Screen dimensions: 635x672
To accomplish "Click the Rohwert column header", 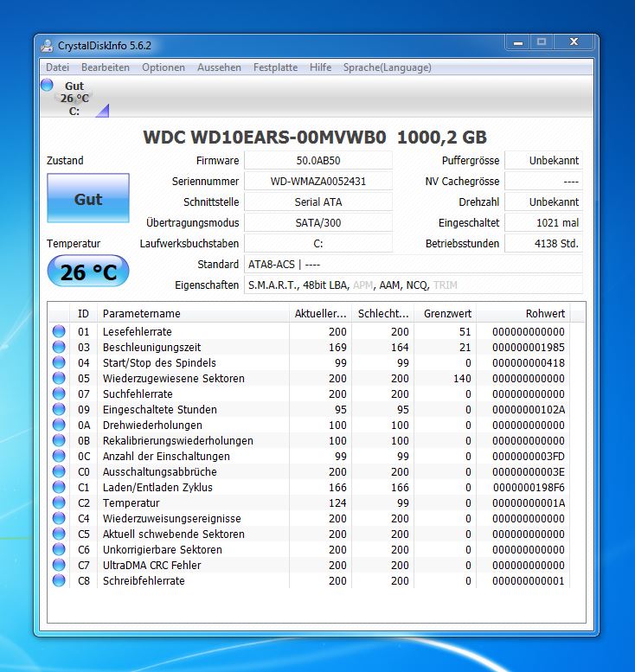I will 523,313.
